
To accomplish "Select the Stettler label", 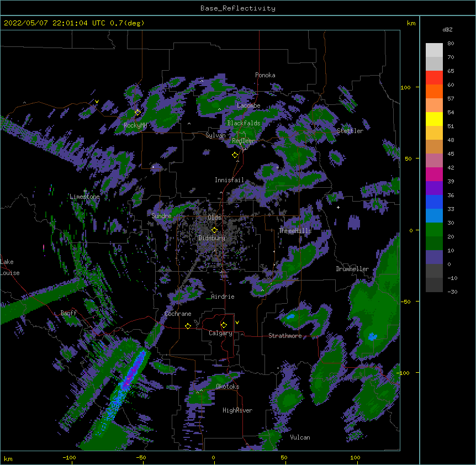I will point(350,131).
